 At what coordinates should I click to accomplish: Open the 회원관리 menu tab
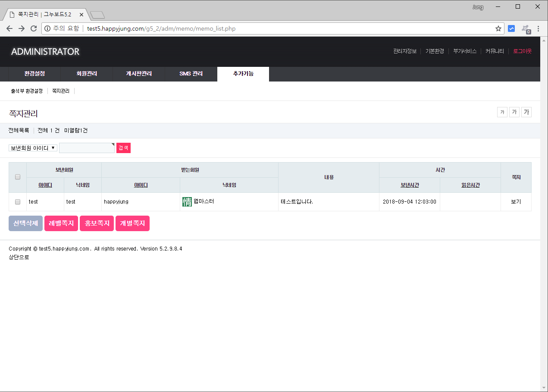[x=87, y=74]
